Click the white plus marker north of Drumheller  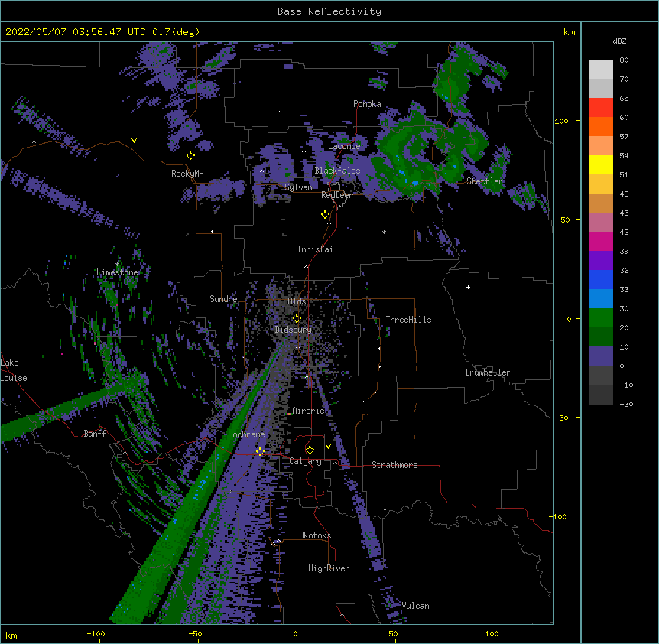pyautogui.click(x=468, y=287)
